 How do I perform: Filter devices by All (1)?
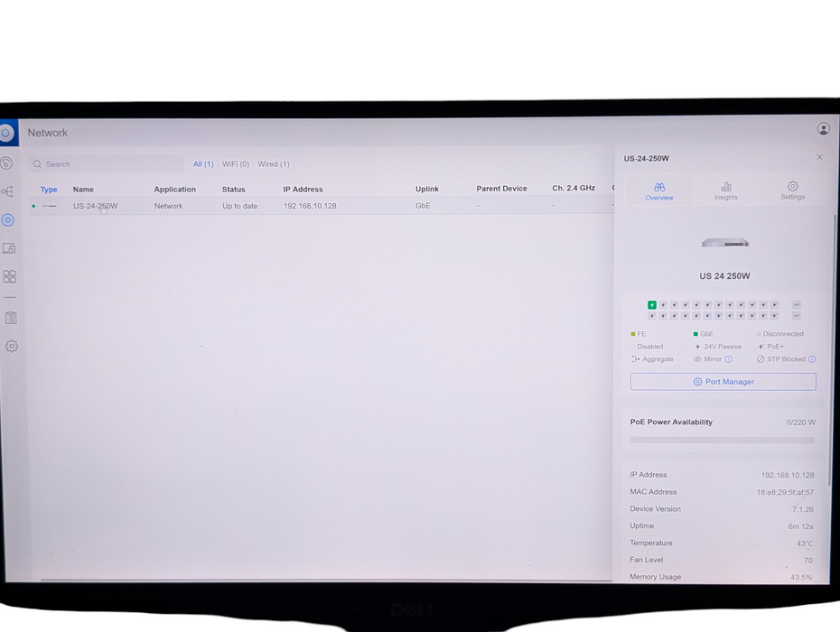pyautogui.click(x=203, y=164)
